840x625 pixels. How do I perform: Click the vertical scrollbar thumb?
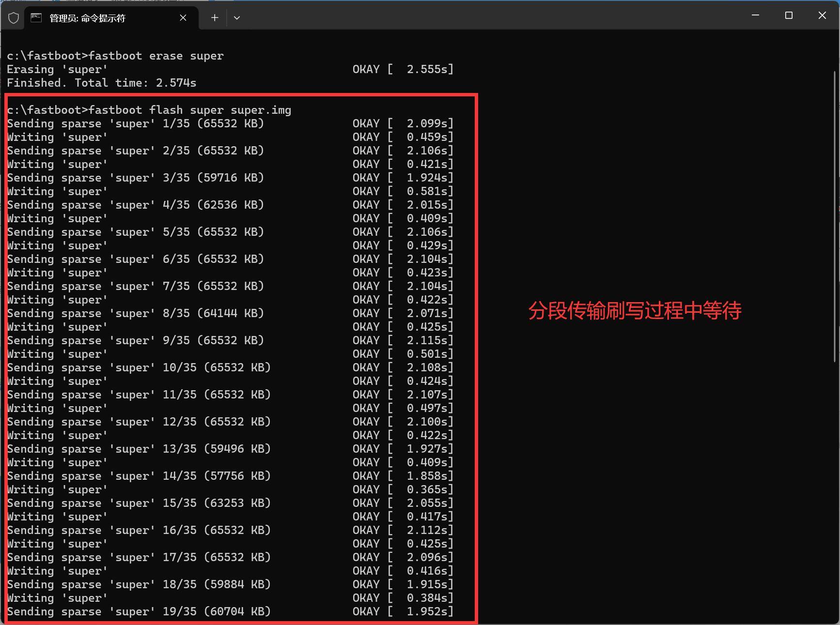[x=835, y=216]
